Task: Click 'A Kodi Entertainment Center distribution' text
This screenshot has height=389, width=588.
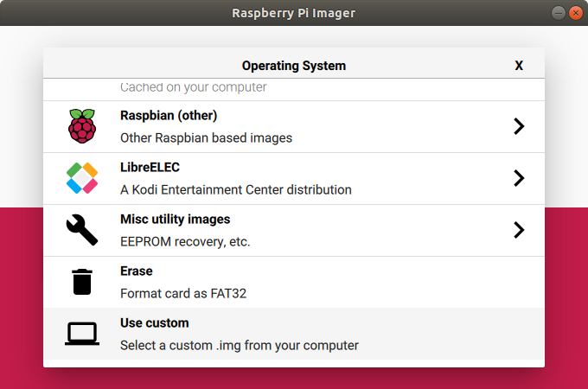Action: point(236,190)
